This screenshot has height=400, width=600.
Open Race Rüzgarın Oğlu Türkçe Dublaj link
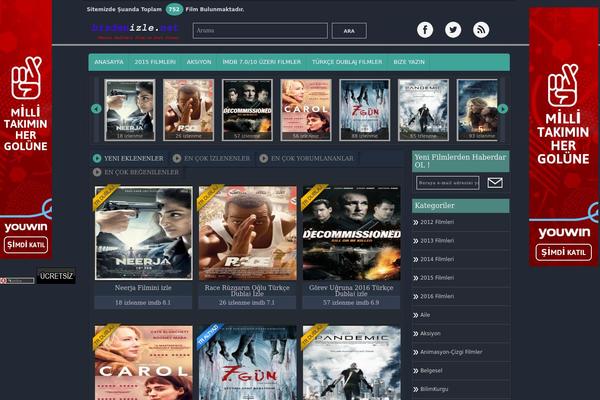[247, 291]
